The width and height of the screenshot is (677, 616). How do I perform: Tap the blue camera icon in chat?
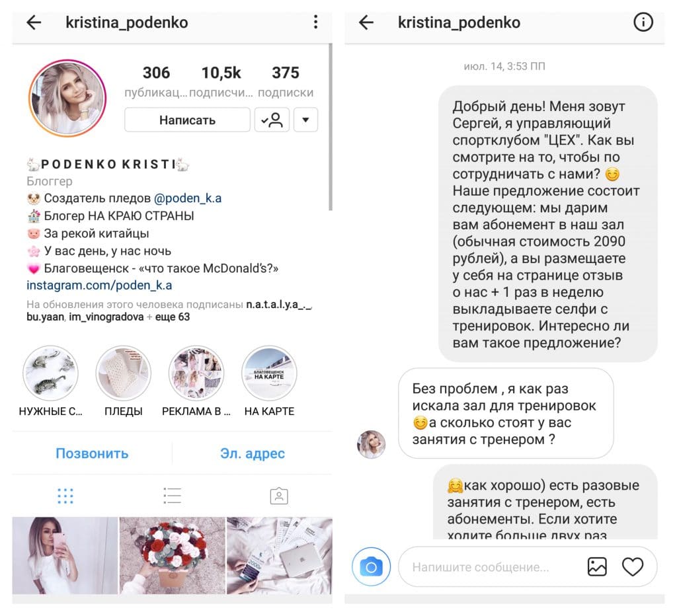pos(371,566)
